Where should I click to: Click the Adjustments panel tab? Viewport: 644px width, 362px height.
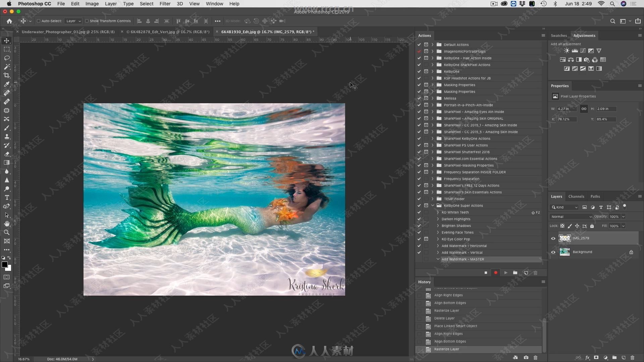584,35
